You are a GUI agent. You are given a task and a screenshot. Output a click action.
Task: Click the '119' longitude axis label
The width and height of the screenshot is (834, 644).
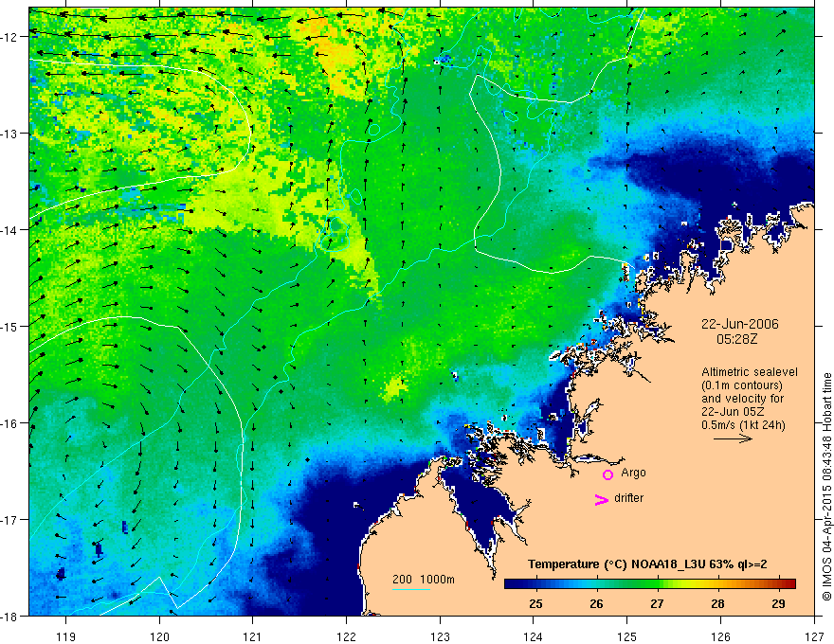pos(66,636)
